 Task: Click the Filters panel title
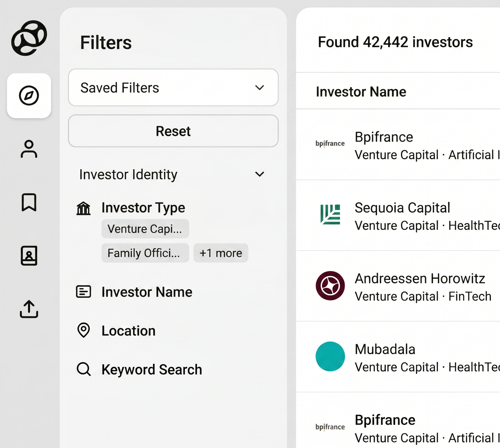click(x=106, y=43)
